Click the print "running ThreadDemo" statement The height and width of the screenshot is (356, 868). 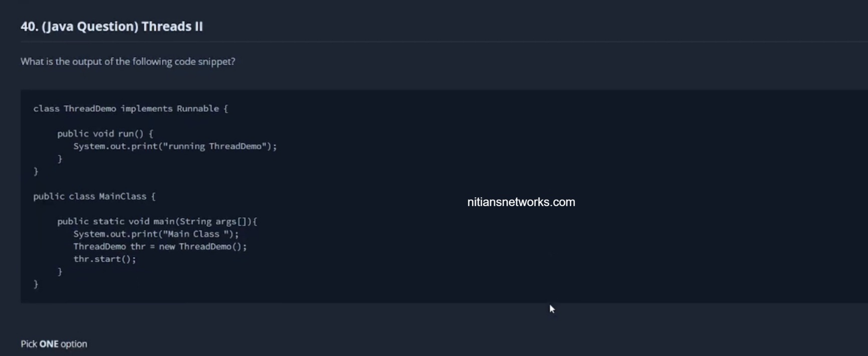coord(174,146)
